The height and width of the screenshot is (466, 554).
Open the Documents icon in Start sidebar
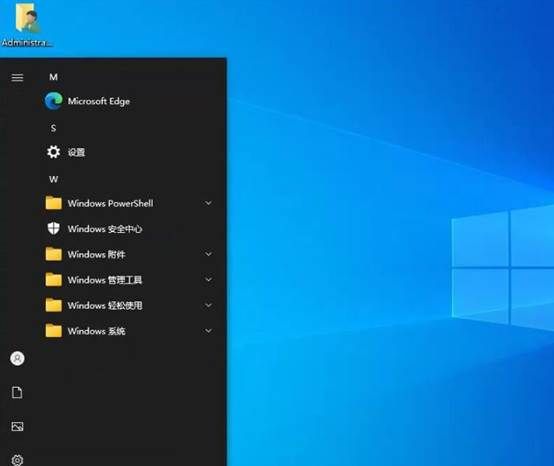coord(17,392)
